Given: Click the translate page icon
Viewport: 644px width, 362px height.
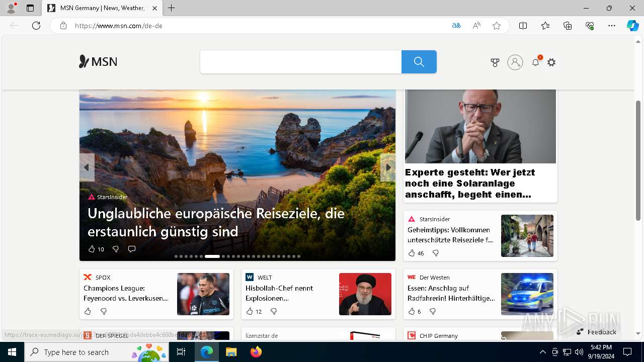Looking at the screenshot, I should click(456, 26).
